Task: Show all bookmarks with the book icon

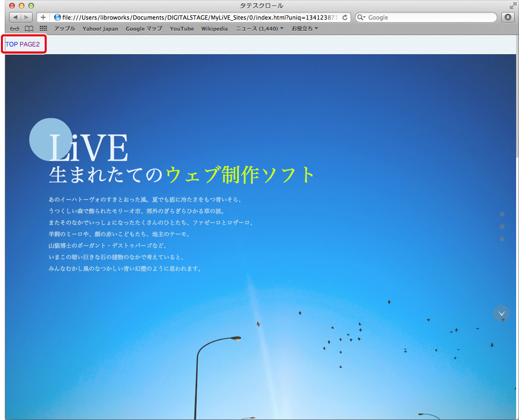Action: tap(29, 29)
